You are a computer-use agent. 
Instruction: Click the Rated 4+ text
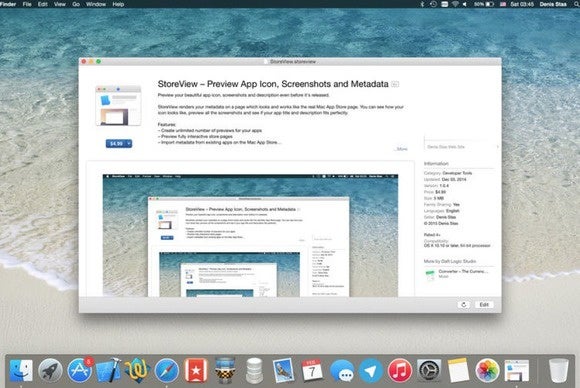432,235
